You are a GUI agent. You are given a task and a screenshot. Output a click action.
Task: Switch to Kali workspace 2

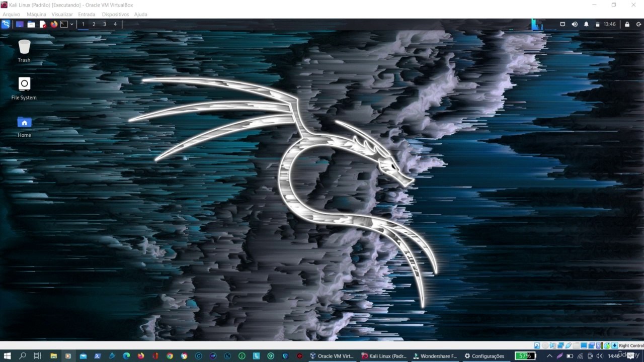pos(94,24)
